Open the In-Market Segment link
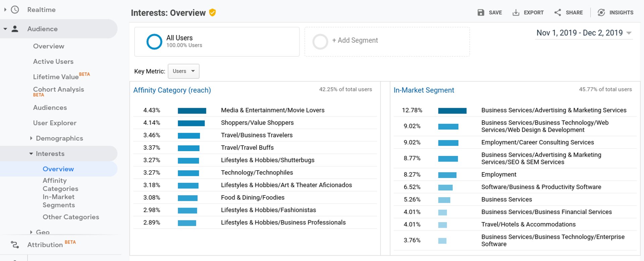This screenshot has width=644, height=261. tap(424, 90)
